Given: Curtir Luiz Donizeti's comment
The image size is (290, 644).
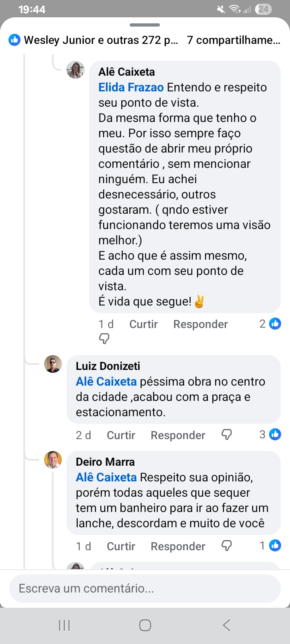Looking at the screenshot, I should (x=121, y=435).
